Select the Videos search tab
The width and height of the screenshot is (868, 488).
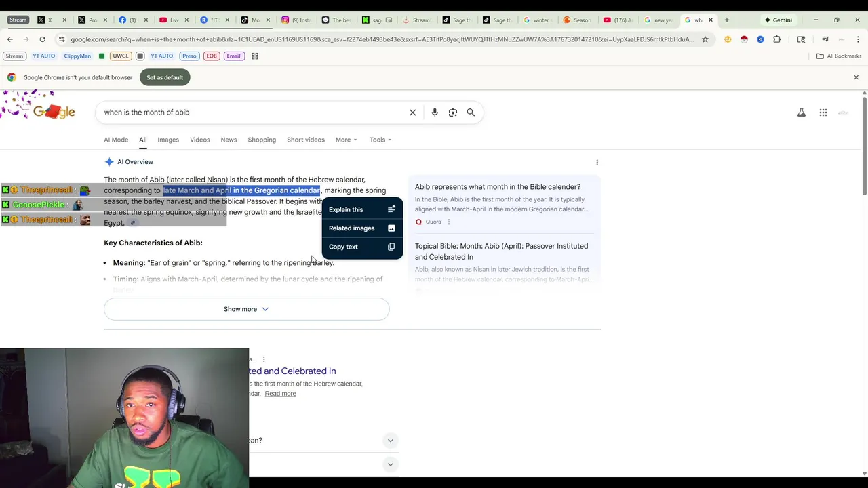(200, 140)
